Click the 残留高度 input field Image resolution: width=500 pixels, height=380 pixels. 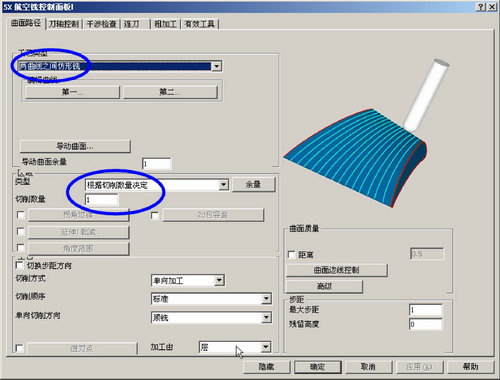coord(426,324)
